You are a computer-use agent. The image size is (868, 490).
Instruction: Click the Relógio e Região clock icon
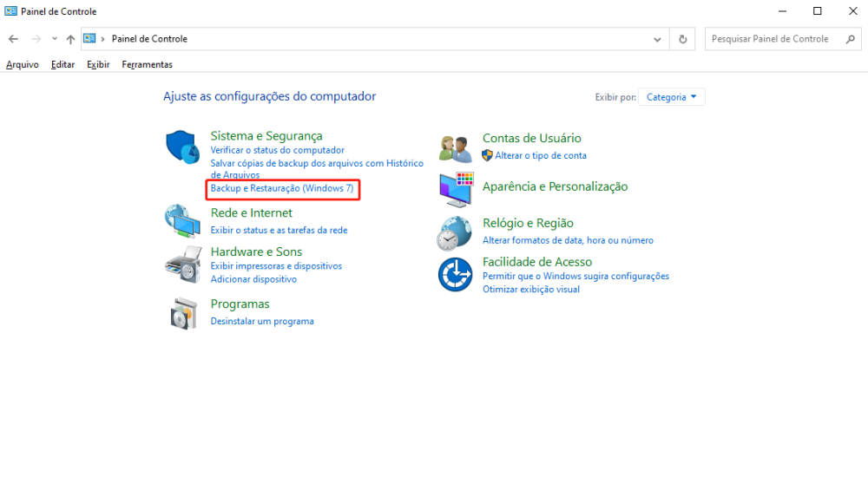click(x=455, y=233)
